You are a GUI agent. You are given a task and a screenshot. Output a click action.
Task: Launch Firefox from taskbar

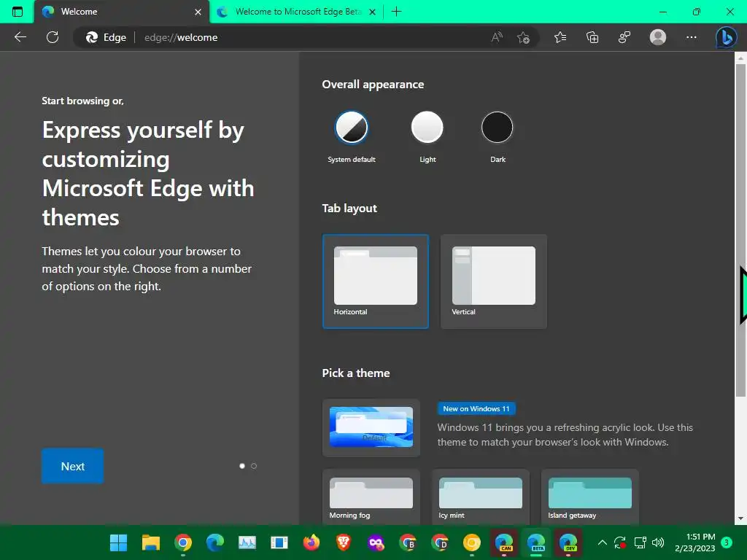311,542
